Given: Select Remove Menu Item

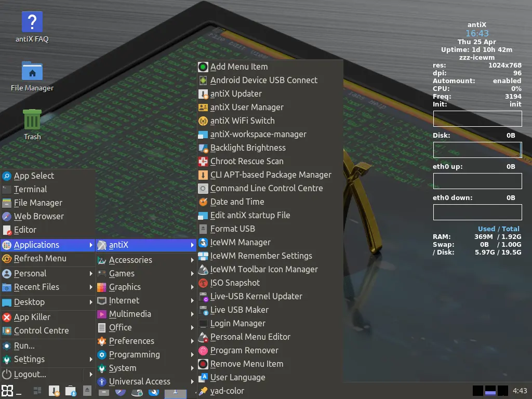Looking at the screenshot, I should coord(270,364).
